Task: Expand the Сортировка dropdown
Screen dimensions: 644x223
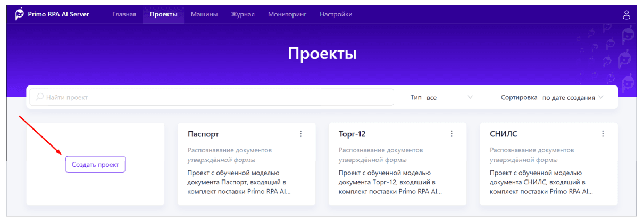Action: [572, 98]
